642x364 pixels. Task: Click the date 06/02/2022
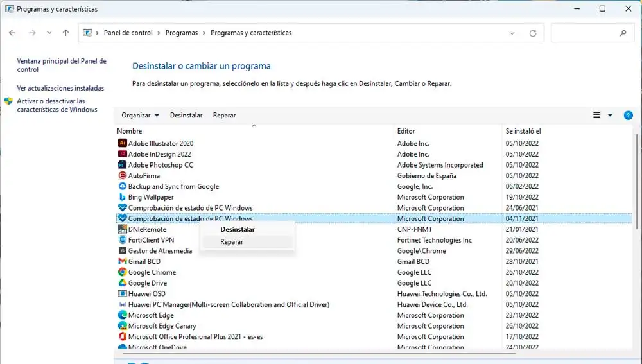(522, 186)
